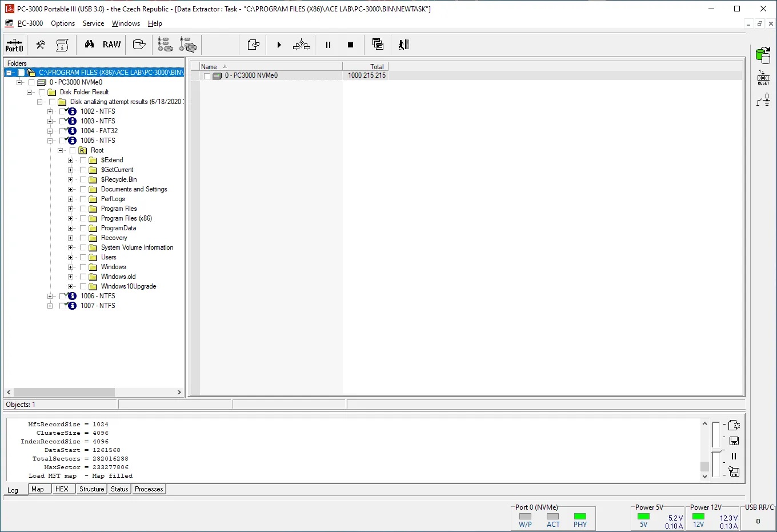Select the RAW recovery toolbar button
The width and height of the screenshot is (777, 532).
[111, 45]
